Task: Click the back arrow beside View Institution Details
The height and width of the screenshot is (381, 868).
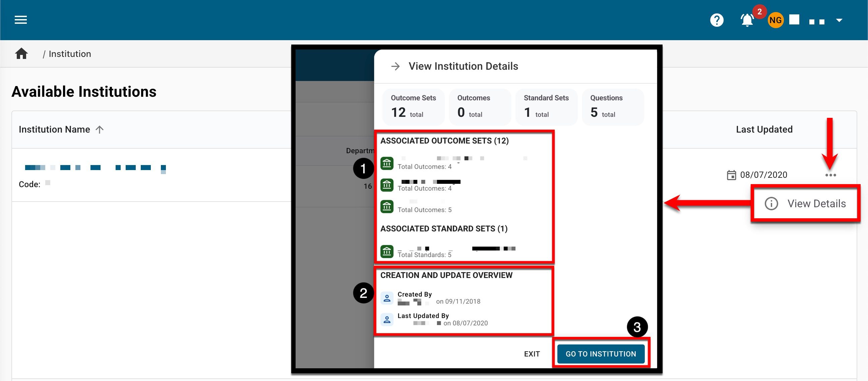Action: coord(395,66)
